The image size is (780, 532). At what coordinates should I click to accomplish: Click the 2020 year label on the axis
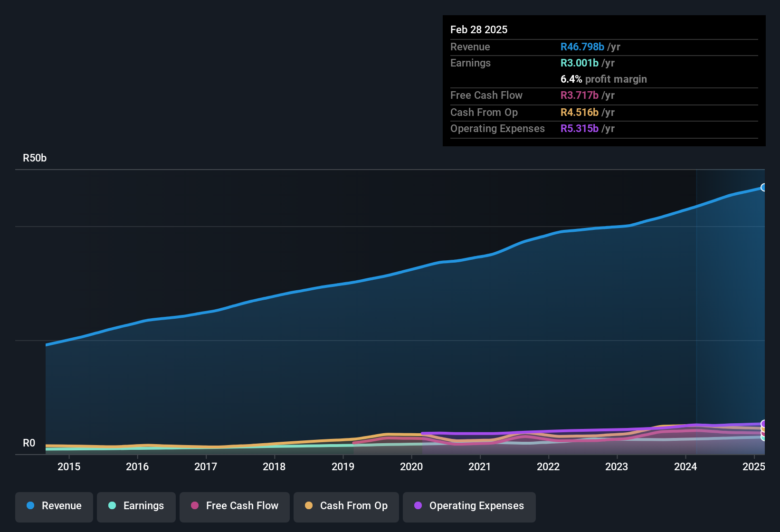tap(411, 466)
